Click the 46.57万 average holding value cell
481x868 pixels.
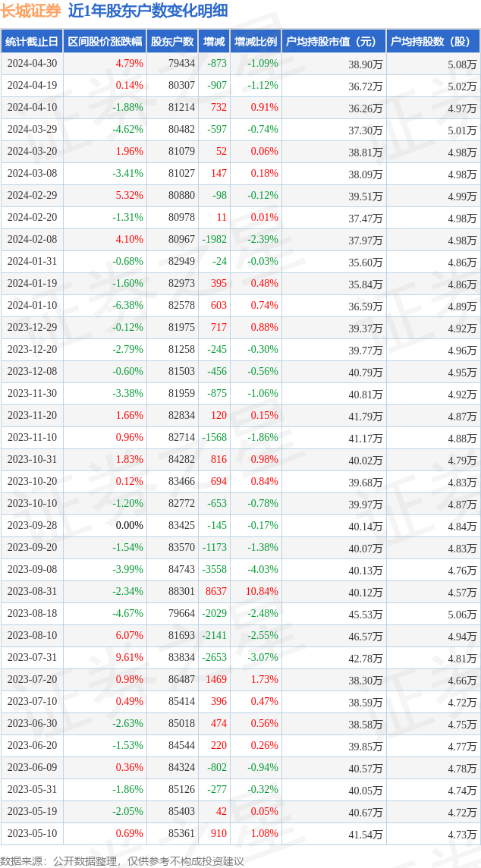365,636
